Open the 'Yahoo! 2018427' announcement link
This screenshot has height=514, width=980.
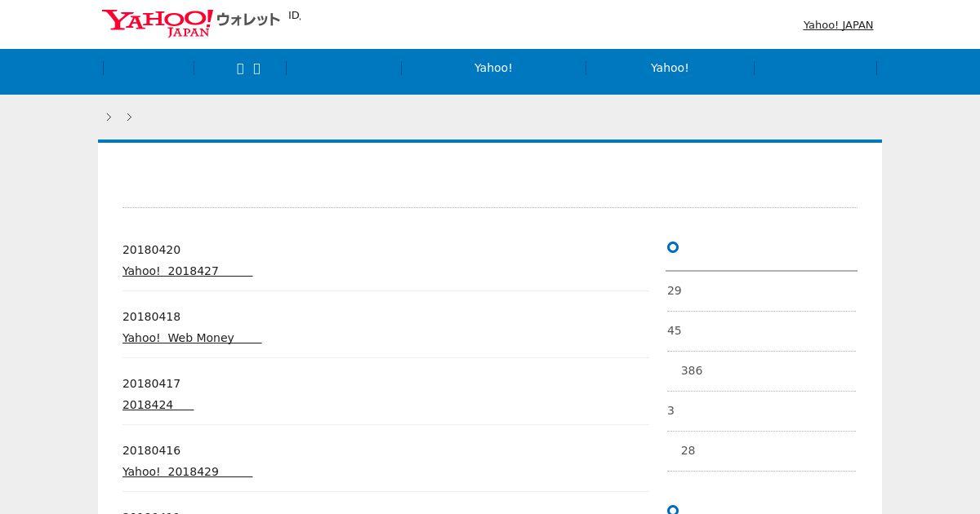(x=187, y=271)
